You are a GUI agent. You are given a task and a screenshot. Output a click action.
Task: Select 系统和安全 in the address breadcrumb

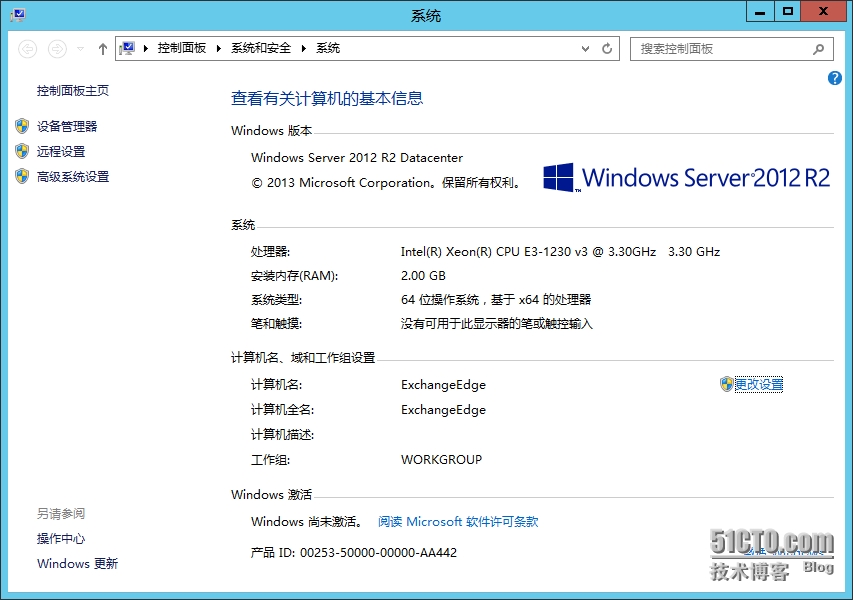(x=261, y=48)
